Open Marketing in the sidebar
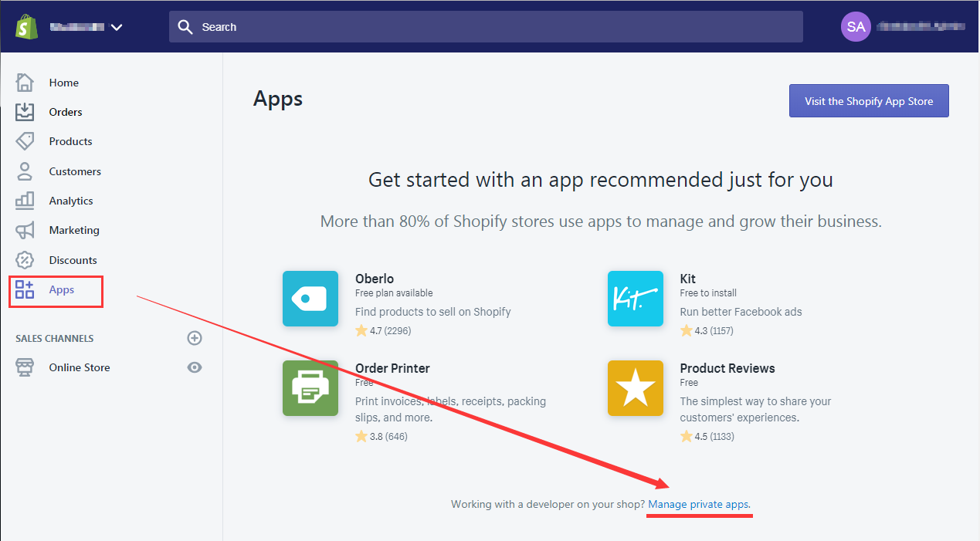This screenshot has width=980, height=541. 74,230
